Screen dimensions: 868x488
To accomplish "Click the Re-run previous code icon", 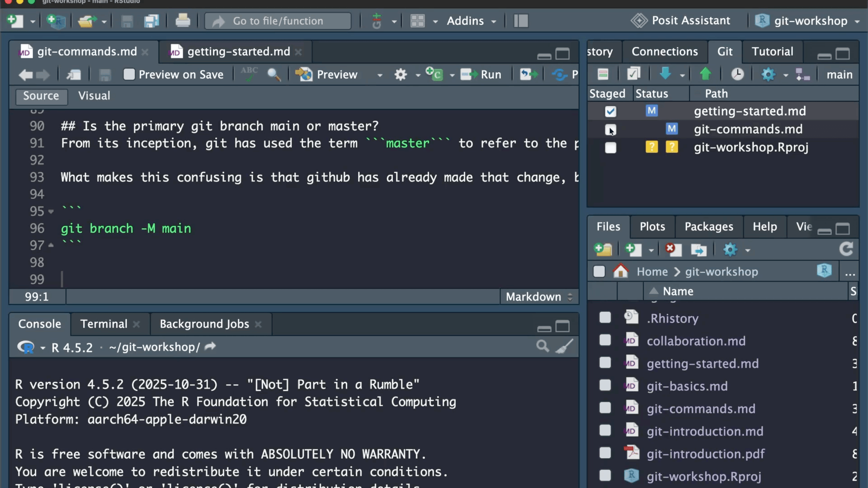I will (x=528, y=75).
